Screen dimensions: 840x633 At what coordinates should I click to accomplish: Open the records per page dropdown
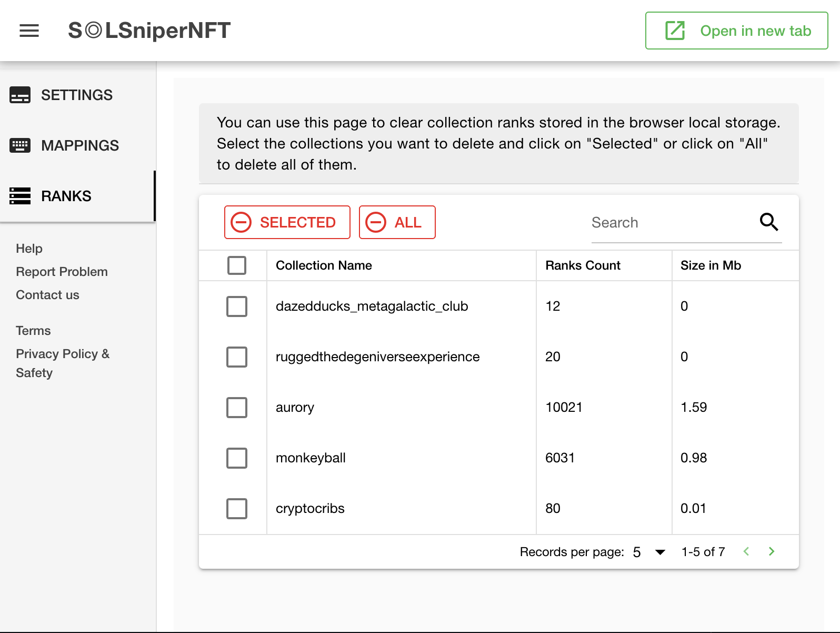point(649,552)
